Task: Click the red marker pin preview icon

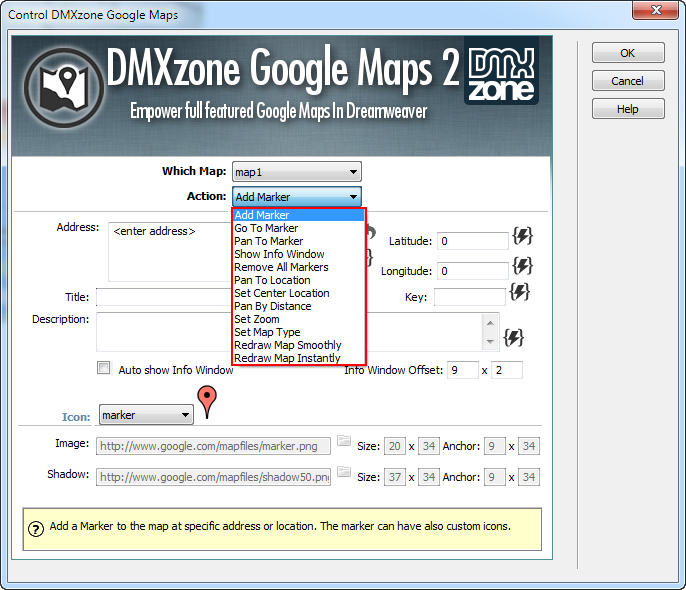Action: click(x=207, y=401)
